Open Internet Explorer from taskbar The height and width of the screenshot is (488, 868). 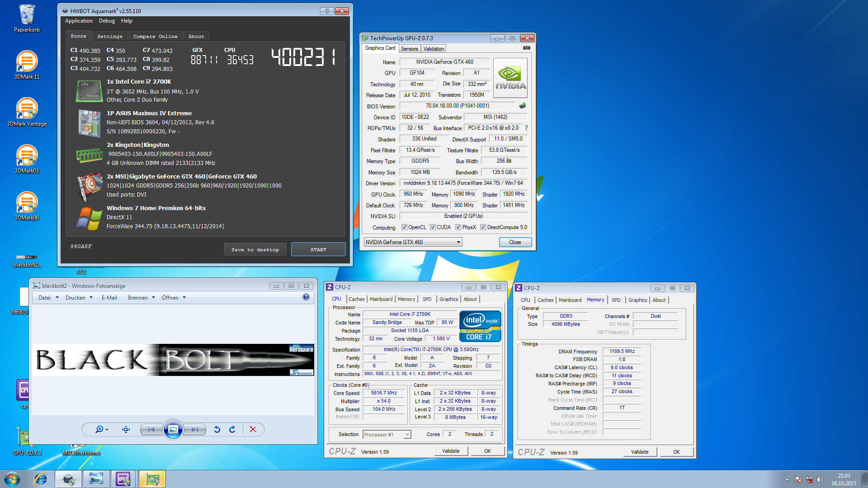pyautogui.click(x=41, y=479)
